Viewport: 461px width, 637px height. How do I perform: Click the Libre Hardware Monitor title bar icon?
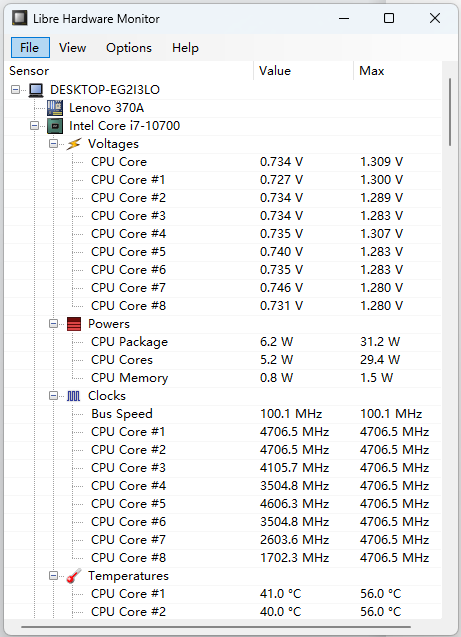coord(19,18)
